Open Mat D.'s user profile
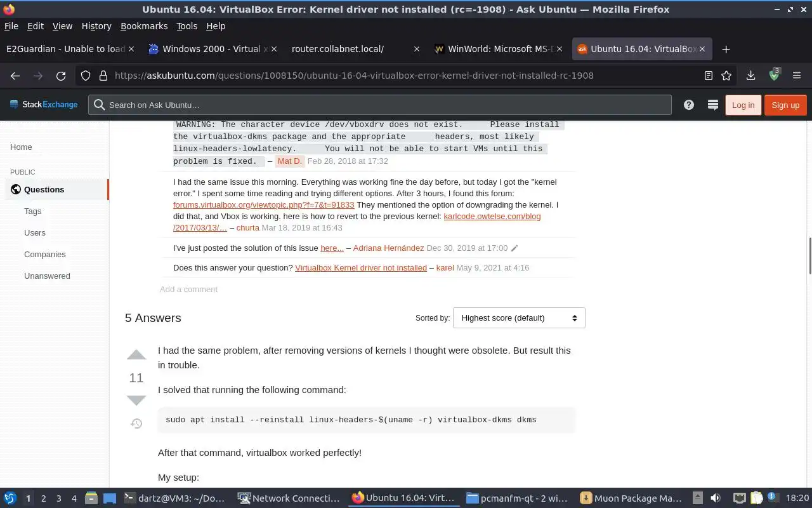This screenshot has width=812, height=508. 290,161
